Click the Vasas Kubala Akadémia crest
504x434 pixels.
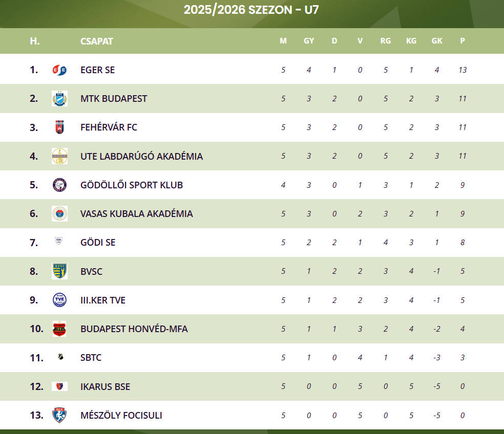tap(59, 213)
